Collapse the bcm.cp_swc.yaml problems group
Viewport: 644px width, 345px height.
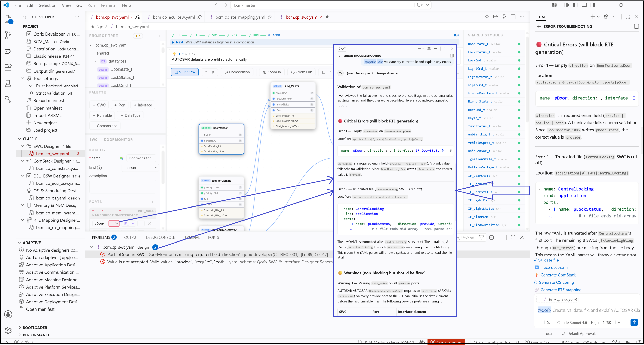92,247
